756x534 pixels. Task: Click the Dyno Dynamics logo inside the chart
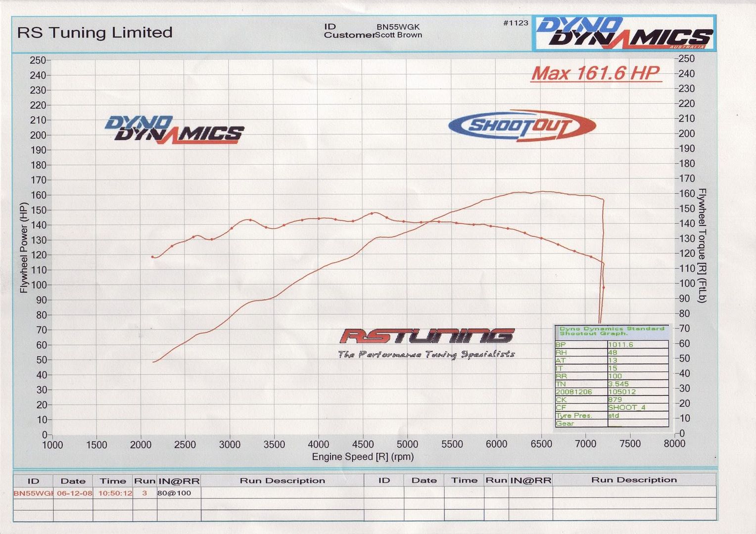pos(174,130)
